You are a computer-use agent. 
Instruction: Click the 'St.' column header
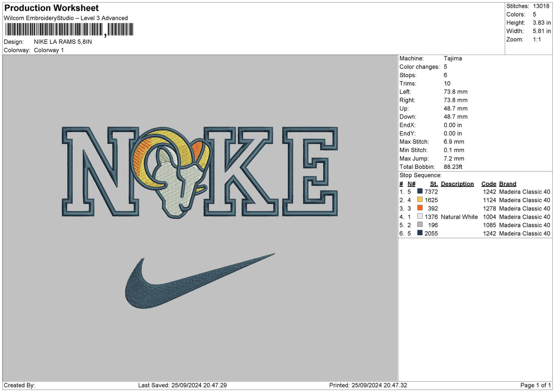[x=434, y=184]
